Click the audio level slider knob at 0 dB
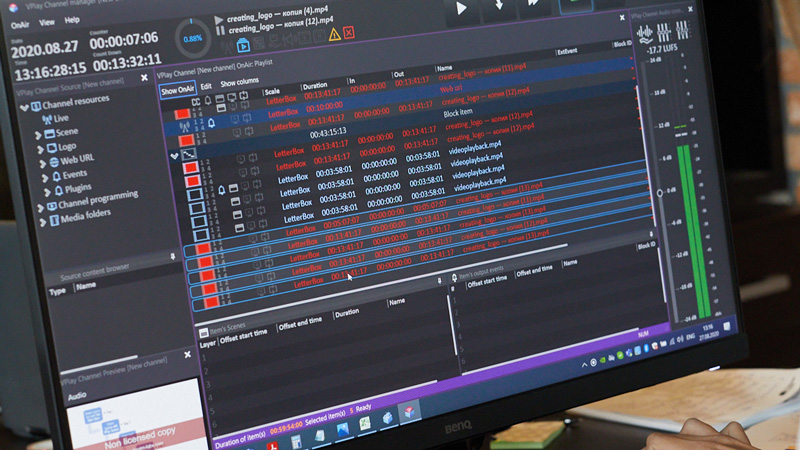The image size is (800, 450). pos(660,193)
